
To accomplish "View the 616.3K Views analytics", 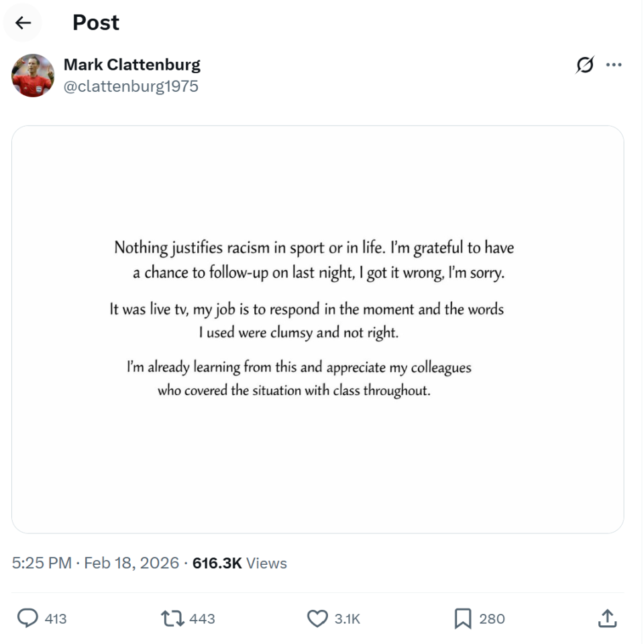I will [x=239, y=563].
